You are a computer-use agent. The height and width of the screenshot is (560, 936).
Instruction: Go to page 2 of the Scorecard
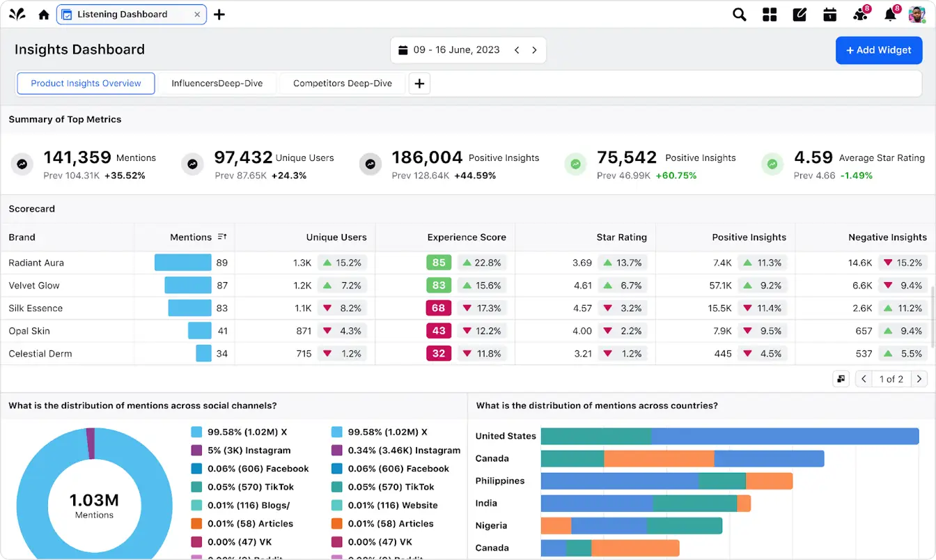tap(918, 378)
